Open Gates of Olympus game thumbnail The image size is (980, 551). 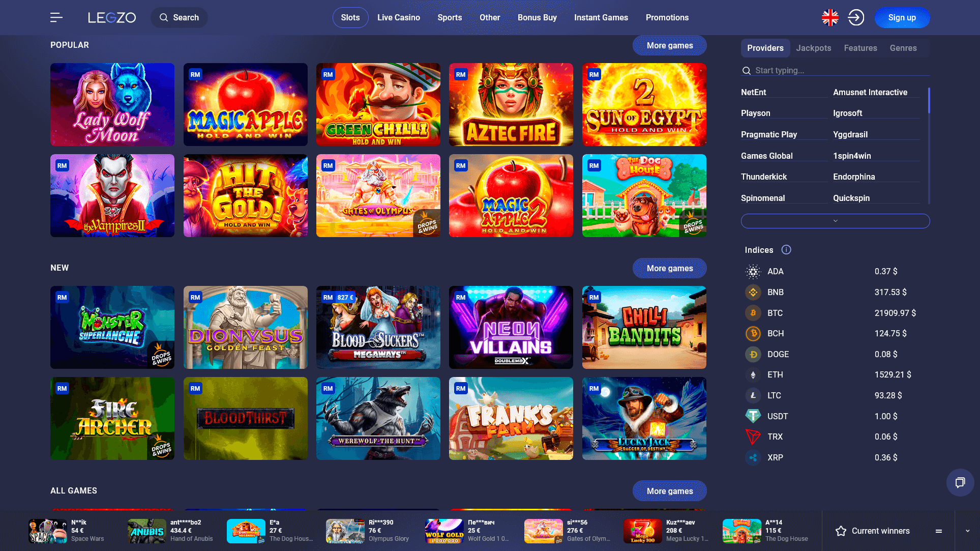tap(378, 196)
